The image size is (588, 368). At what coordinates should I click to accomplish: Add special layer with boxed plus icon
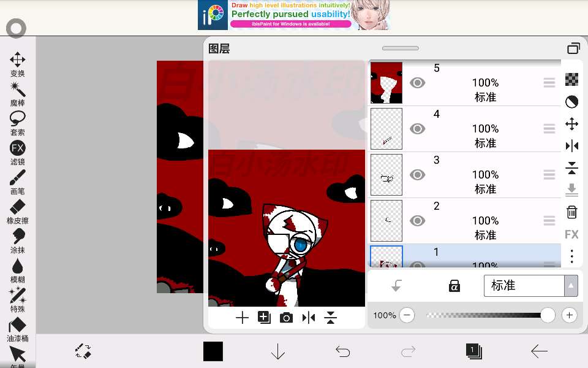point(264,318)
